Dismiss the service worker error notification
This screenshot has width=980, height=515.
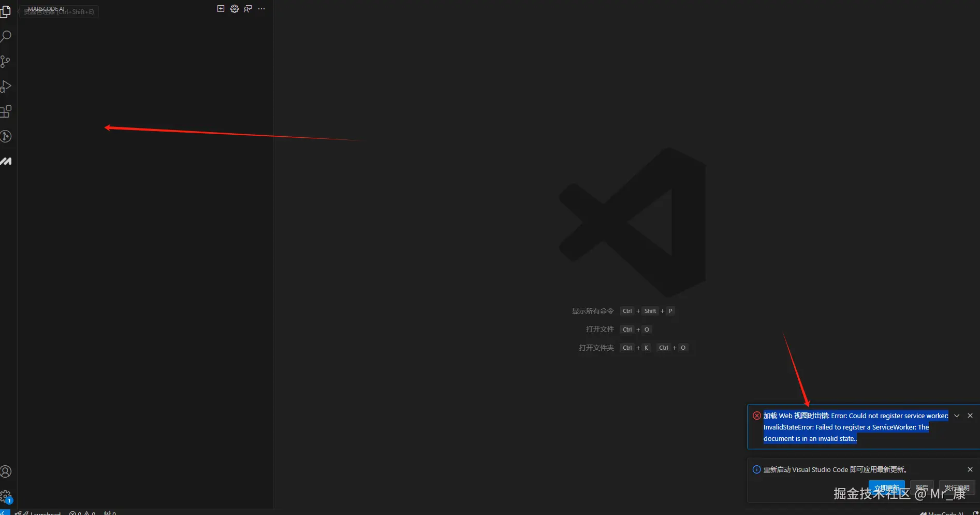pos(970,416)
